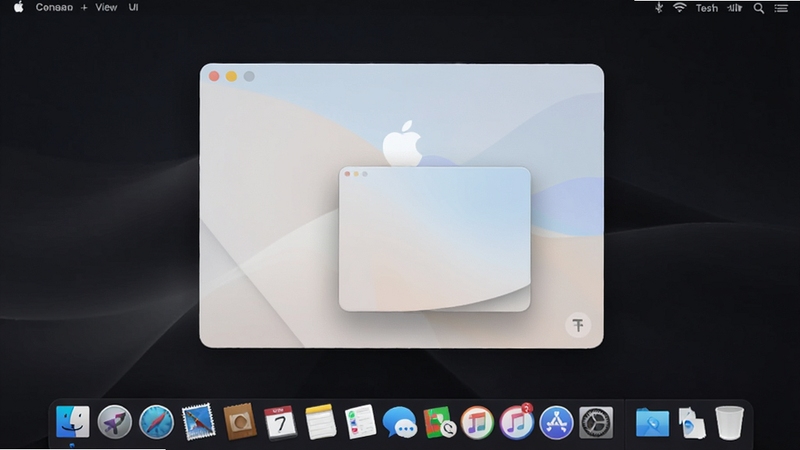Open the App Store icon
This screenshot has height=450, width=800.
pyautogui.click(x=556, y=422)
